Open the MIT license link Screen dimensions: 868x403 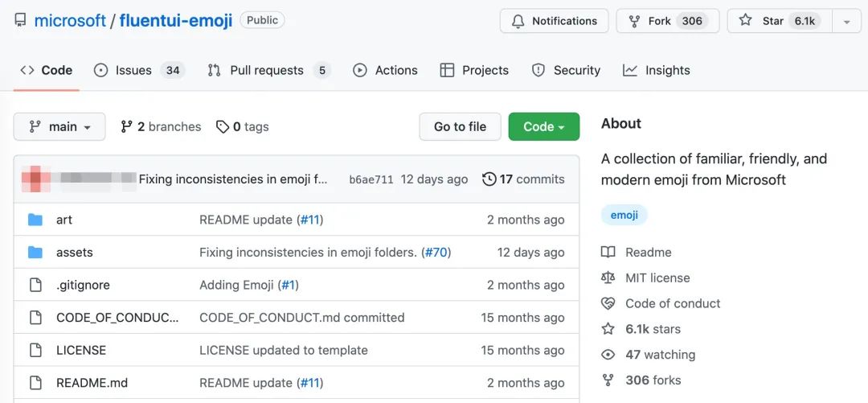tap(657, 278)
